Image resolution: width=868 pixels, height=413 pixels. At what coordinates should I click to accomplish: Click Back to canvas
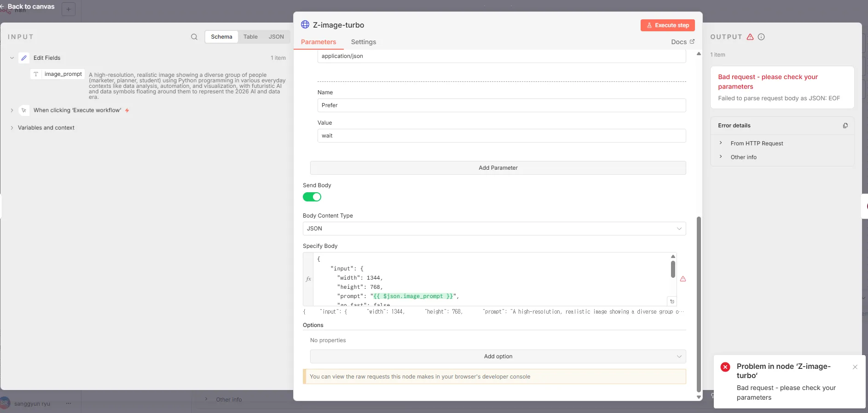click(28, 6)
